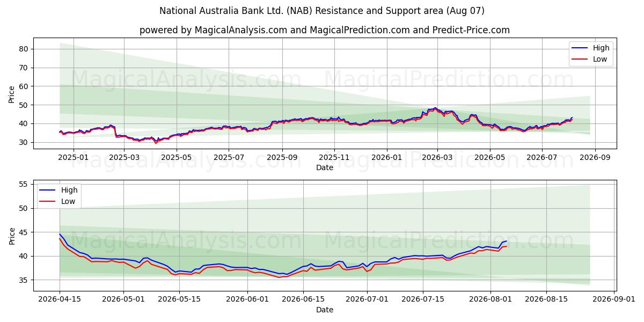This screenshot has width=644, height=322.
Task: Click the '2026-06-15' tick on the bottom chart
Action: click(303, 300)
